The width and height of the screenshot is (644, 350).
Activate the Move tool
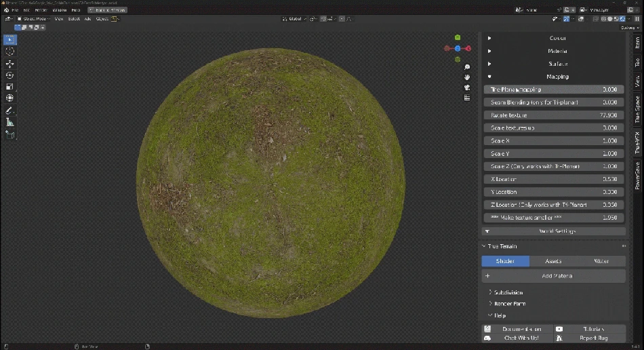[10, 64]
